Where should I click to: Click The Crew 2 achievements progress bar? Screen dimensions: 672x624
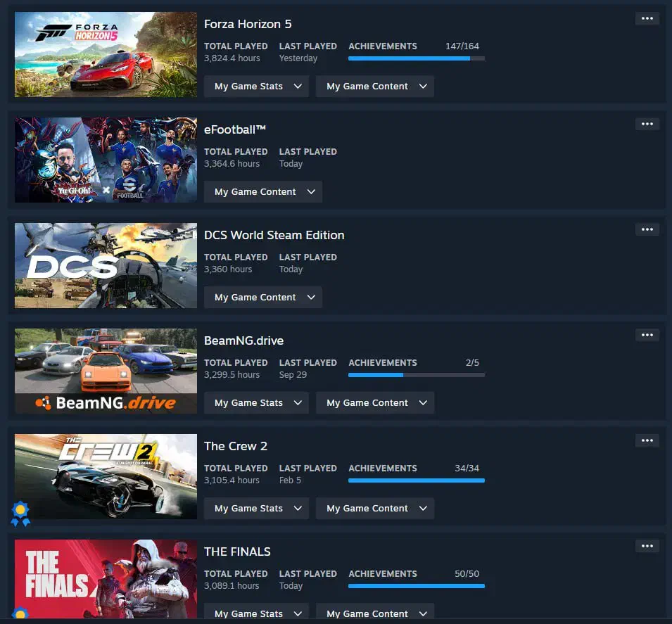tap(417, 480)
